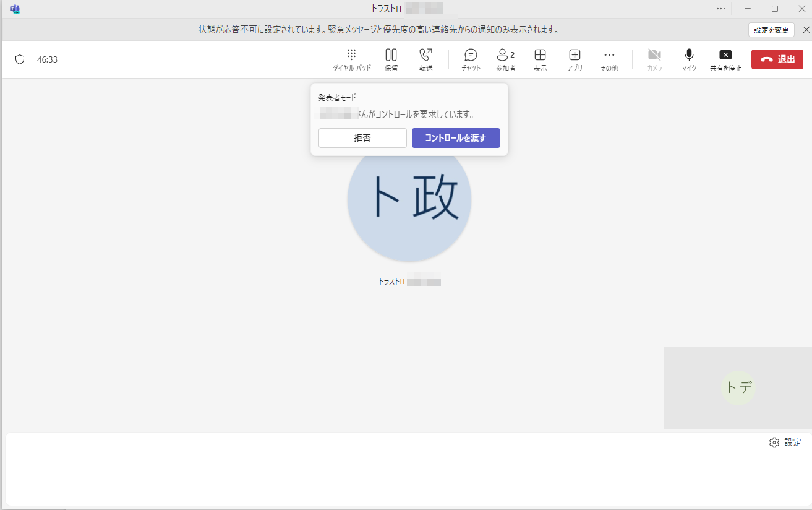The width and height of the screenshot is (812, 510).
Task: Expand the more options menu (その他)
Action: click(x=609, y=59)
